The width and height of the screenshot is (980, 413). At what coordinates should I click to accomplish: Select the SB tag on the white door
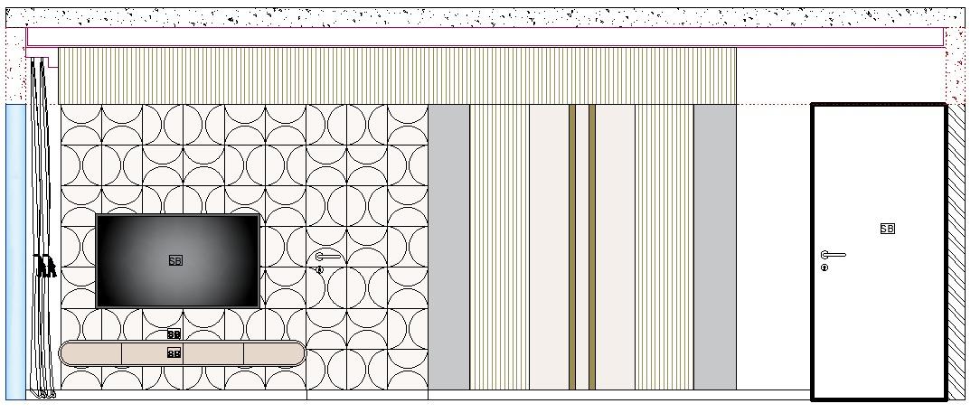(x=887, y=229)
